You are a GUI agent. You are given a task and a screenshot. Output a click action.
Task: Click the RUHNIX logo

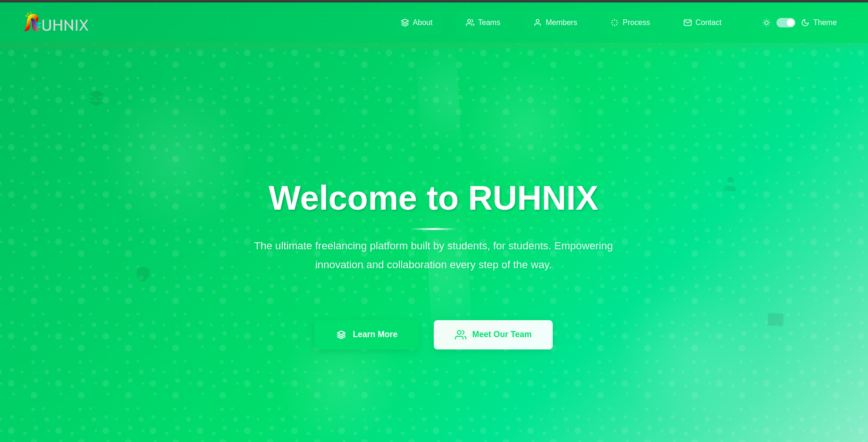pyautogui.click(x=55, y=23)
